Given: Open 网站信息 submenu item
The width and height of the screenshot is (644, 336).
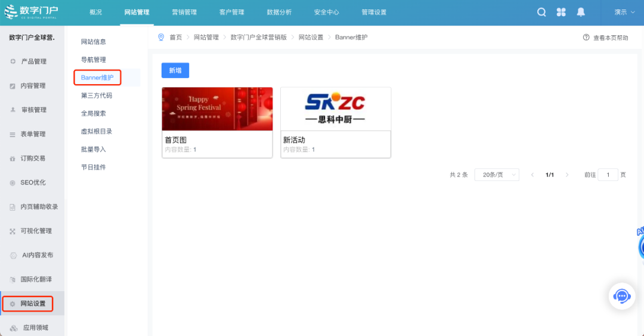Looking at the screenshot, I should tap(94, 42).
